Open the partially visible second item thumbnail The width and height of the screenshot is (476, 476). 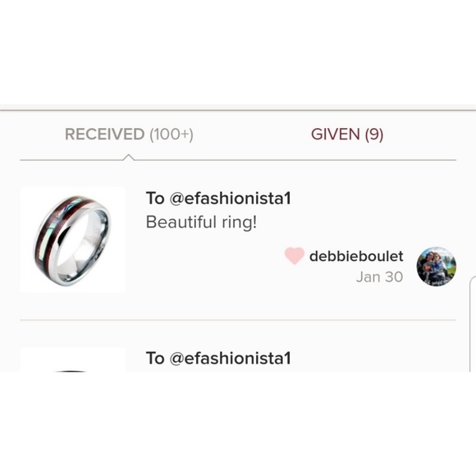click(73, 359)
